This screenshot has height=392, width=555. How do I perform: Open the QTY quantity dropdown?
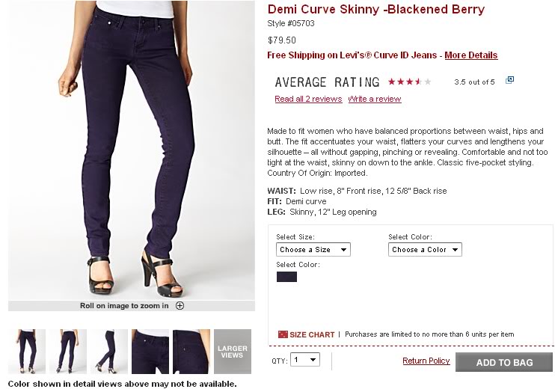(x=305, y=360)
